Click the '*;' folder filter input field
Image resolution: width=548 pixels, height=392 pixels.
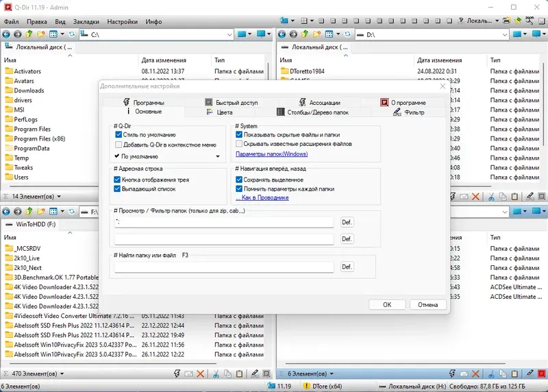point(224,222)
